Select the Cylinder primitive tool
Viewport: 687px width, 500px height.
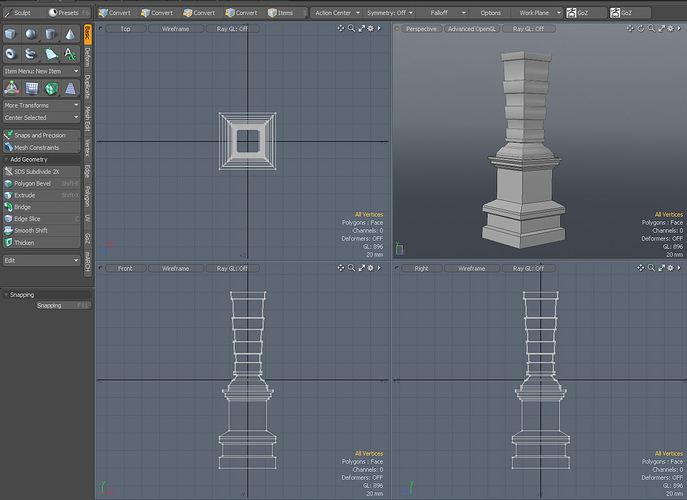coord(50,34)
